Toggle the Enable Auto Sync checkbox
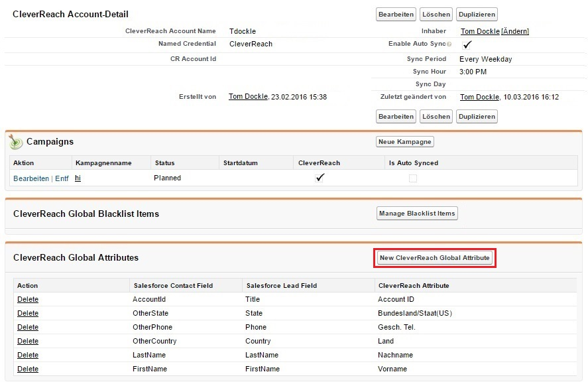The image size is (588, 388). 467,44
